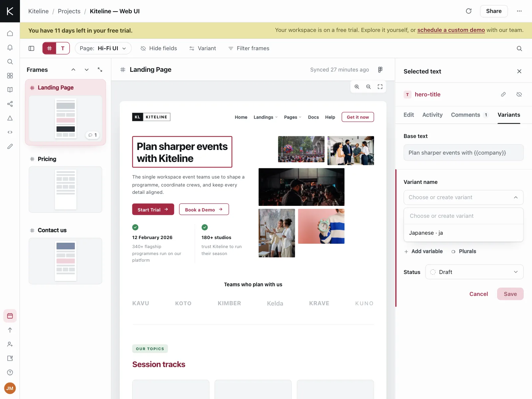Go to Projects breadcrumb
This screenshot has width=532, height=399.
[69, 11]
